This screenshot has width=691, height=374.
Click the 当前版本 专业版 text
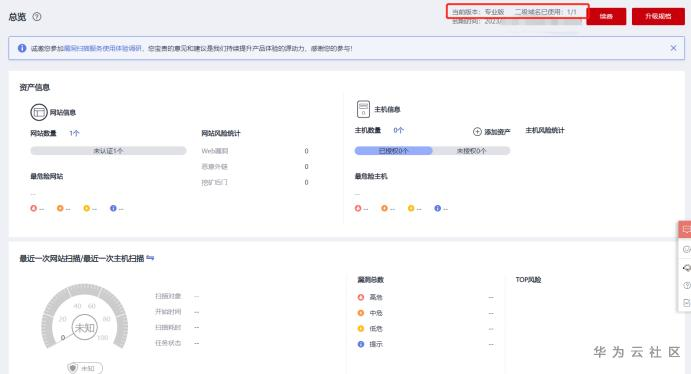[478, 12]
